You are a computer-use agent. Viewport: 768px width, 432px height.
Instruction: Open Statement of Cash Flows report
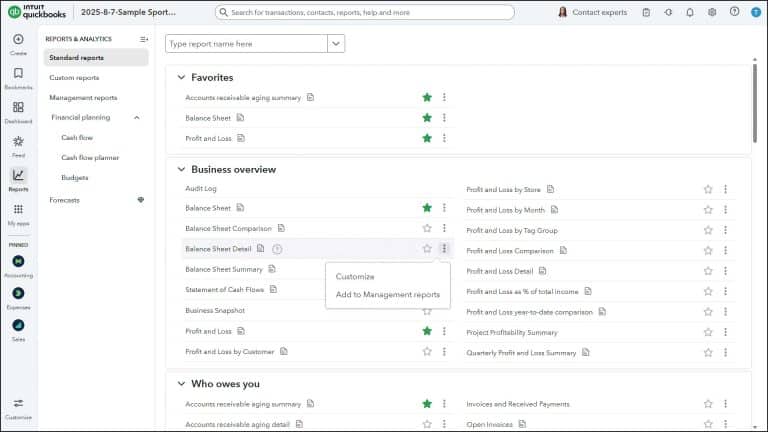coord(224,289)
